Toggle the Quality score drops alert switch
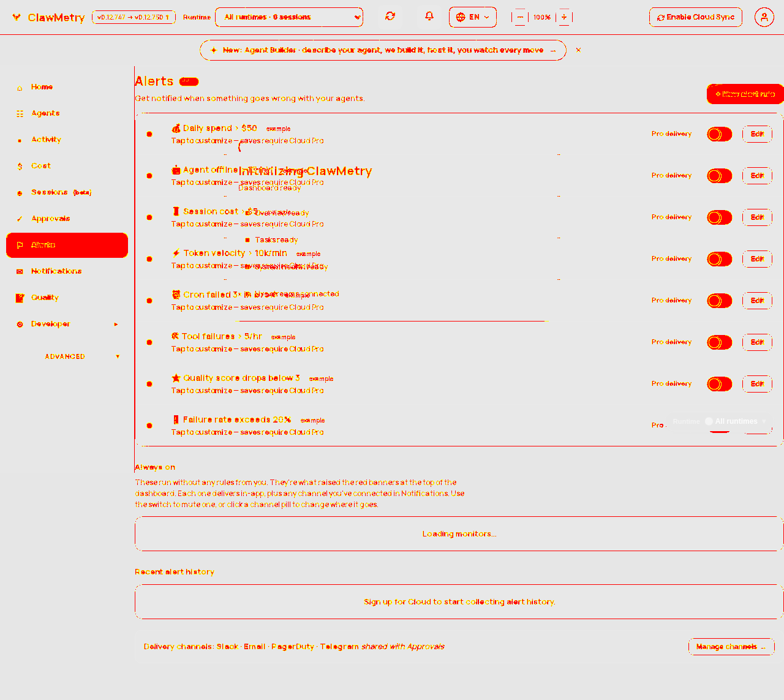This screenshot has width=784, height=700. [720, 384]
